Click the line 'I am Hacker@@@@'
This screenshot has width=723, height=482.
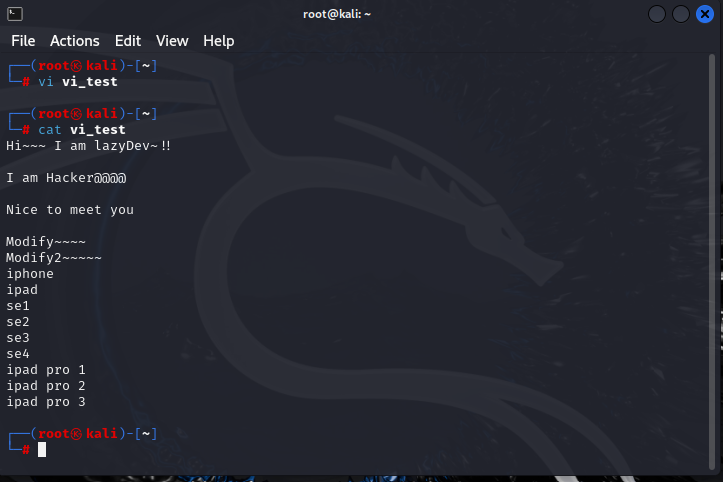[66, 178]
